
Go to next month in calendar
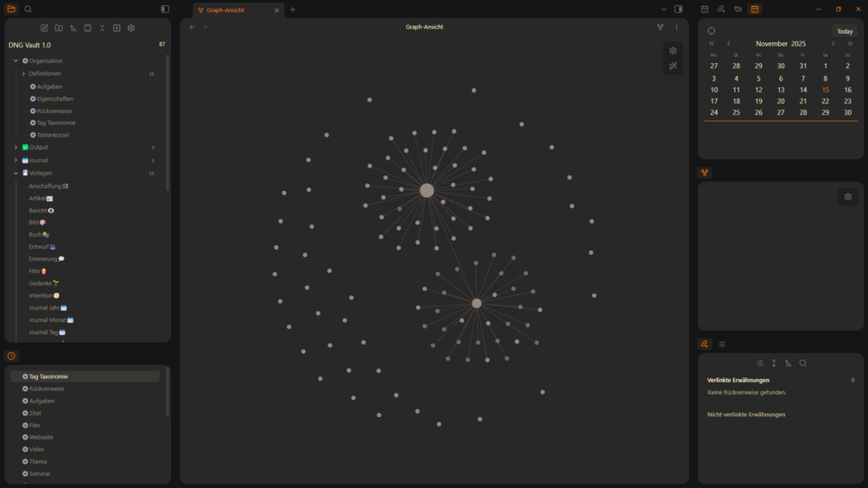click(833, 44)
